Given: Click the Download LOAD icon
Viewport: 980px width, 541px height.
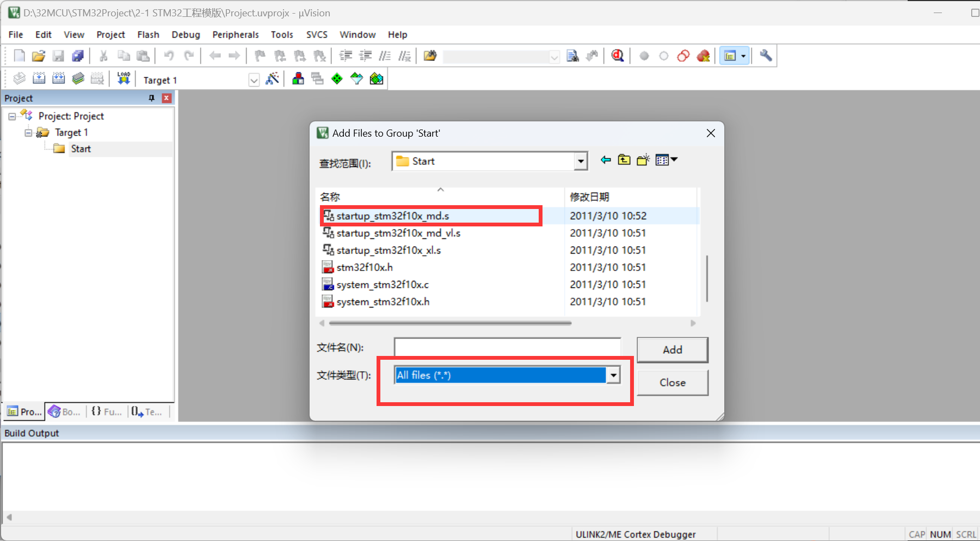Looking at the screenshot, I should [124, 78].
